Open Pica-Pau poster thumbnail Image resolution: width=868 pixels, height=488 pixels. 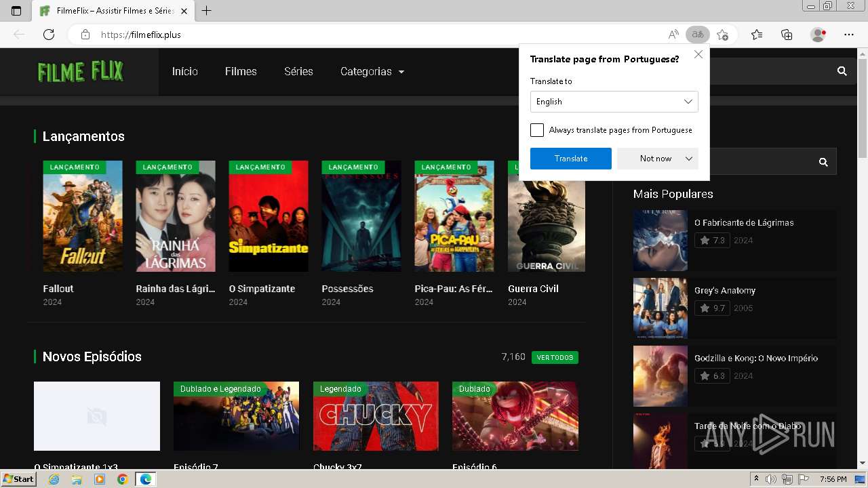click(x=454, y=216)
